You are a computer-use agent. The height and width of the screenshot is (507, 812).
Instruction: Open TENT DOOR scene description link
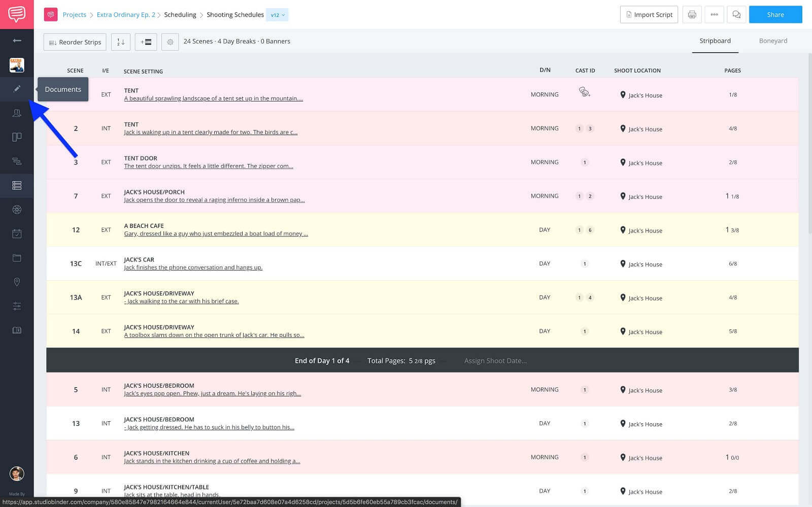(209, 166)
